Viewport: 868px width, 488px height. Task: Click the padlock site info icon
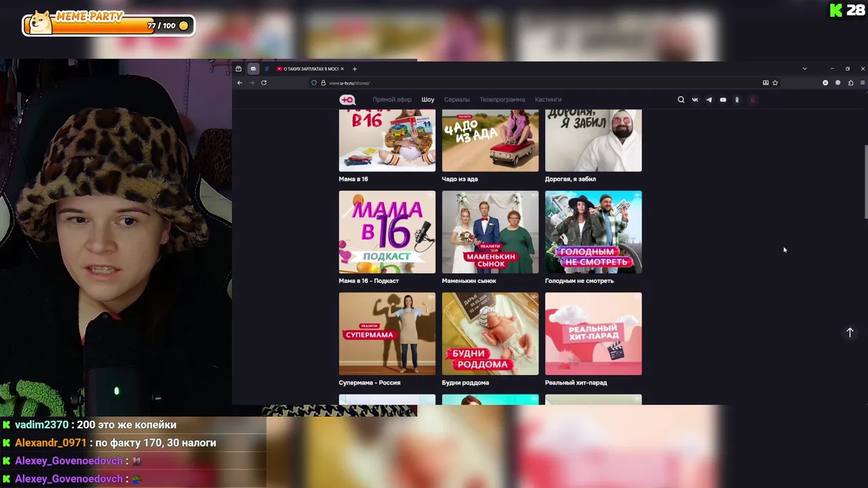pos(323,83)
